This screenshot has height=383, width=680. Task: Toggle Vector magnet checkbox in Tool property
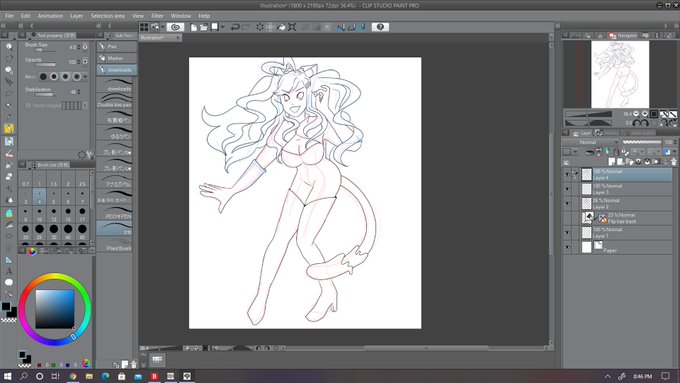28,105
